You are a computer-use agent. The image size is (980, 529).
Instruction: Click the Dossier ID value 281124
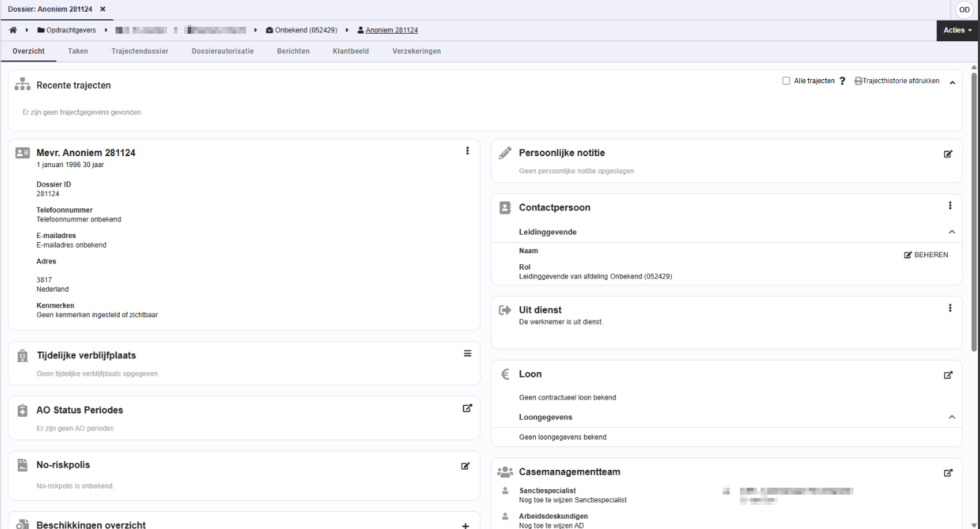47,194
